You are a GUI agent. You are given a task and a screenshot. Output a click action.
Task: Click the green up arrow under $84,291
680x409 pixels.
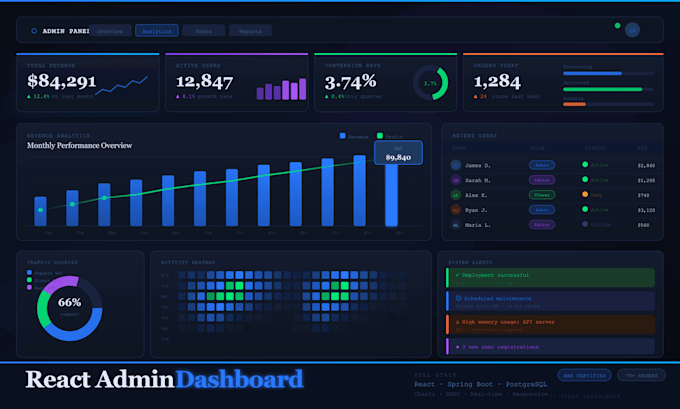(x=29, y=96)
